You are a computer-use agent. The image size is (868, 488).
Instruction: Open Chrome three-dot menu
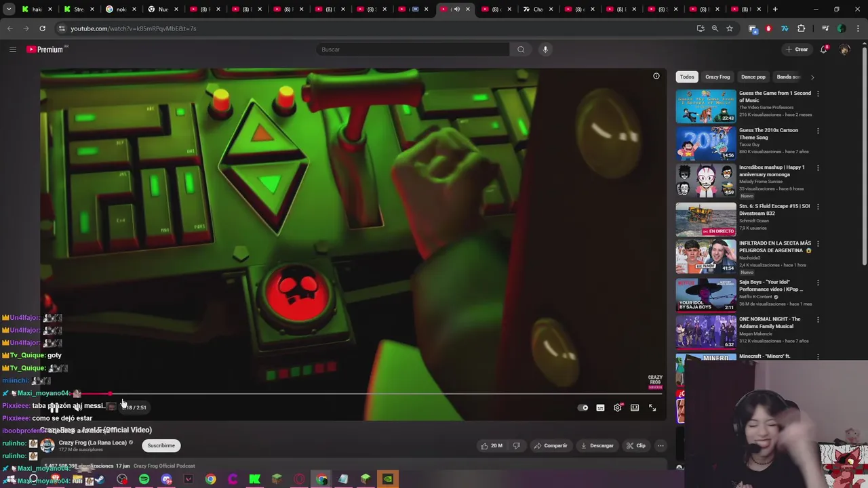point(856,28)
